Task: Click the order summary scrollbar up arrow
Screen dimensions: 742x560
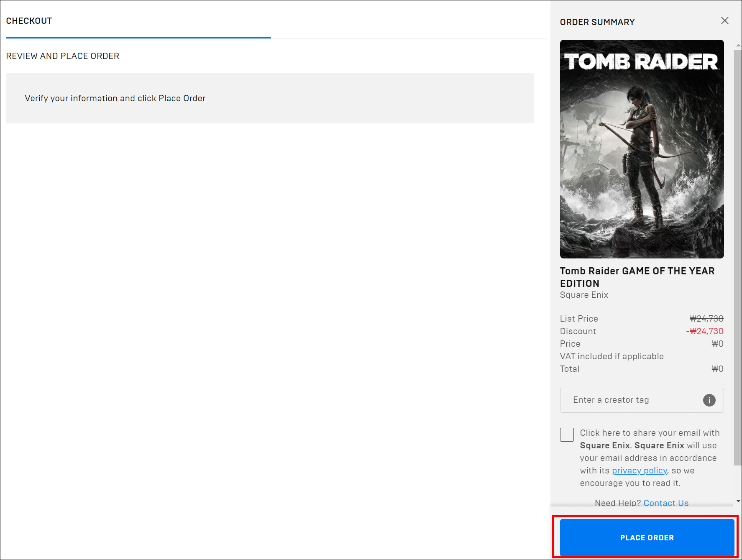Action: coord(738,45)
